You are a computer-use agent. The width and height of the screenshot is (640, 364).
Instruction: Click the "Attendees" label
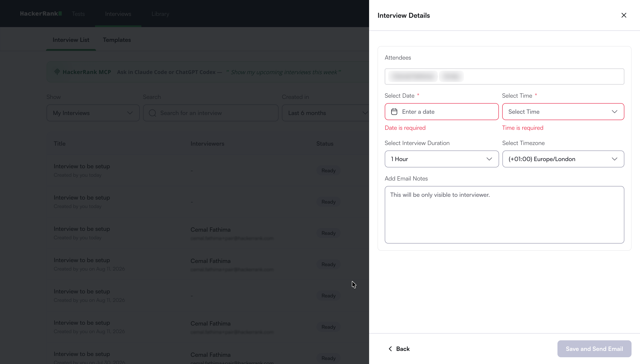tap(398, 57)
